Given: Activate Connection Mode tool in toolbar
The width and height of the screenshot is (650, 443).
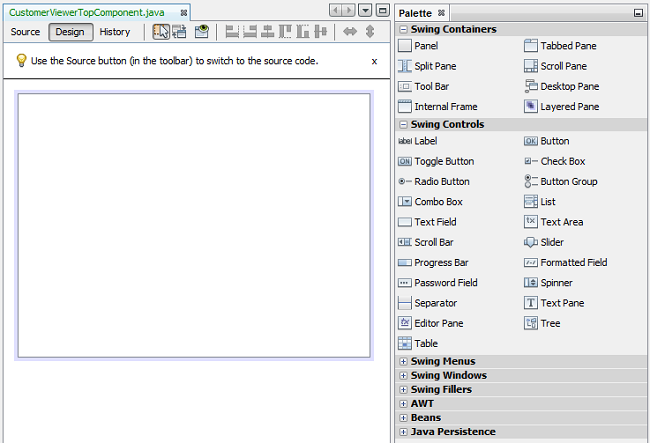Looking at the screenshot, I should (x=179, y=32).
